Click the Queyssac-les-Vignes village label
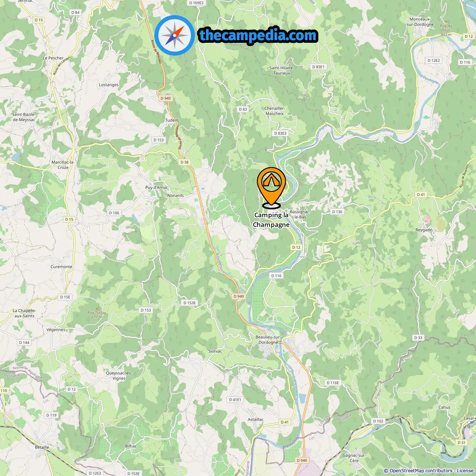476x476 pixels. tap(119, 376)
